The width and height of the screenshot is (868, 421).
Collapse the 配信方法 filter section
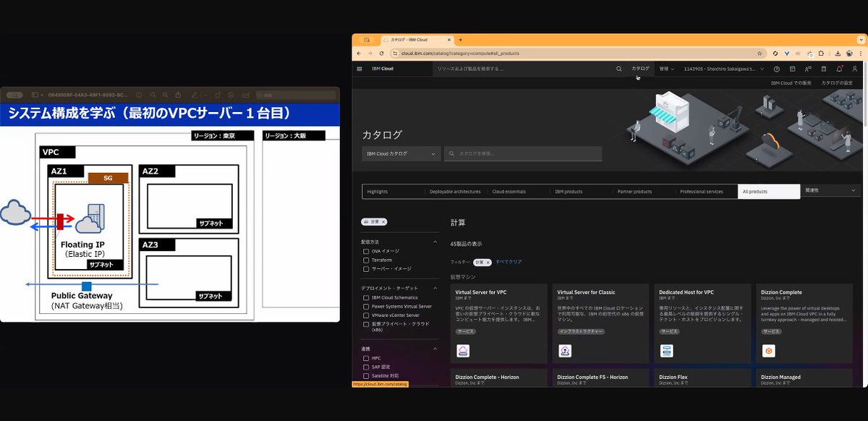pyautogui.click(x=435, y=242)
